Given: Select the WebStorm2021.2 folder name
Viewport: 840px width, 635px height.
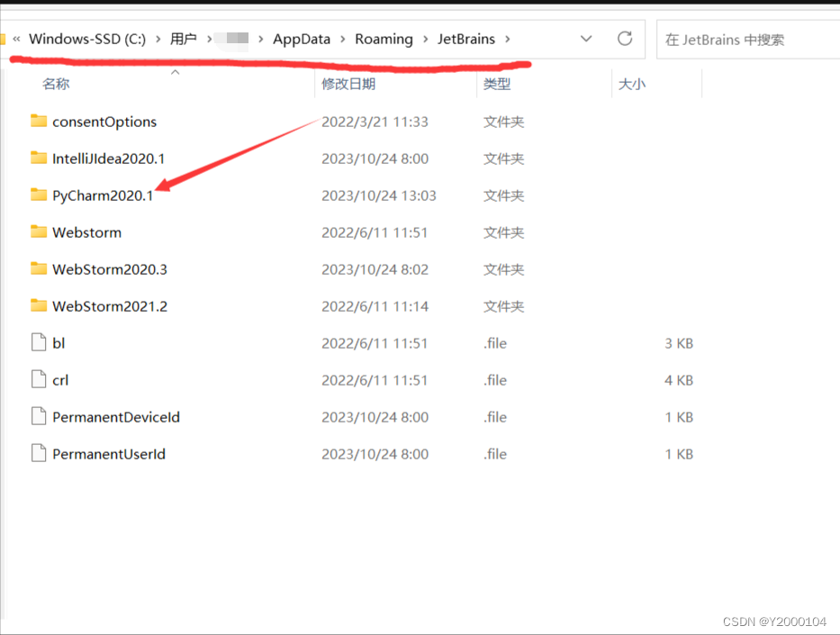Looking at the screenshot, I should (109, 306).
